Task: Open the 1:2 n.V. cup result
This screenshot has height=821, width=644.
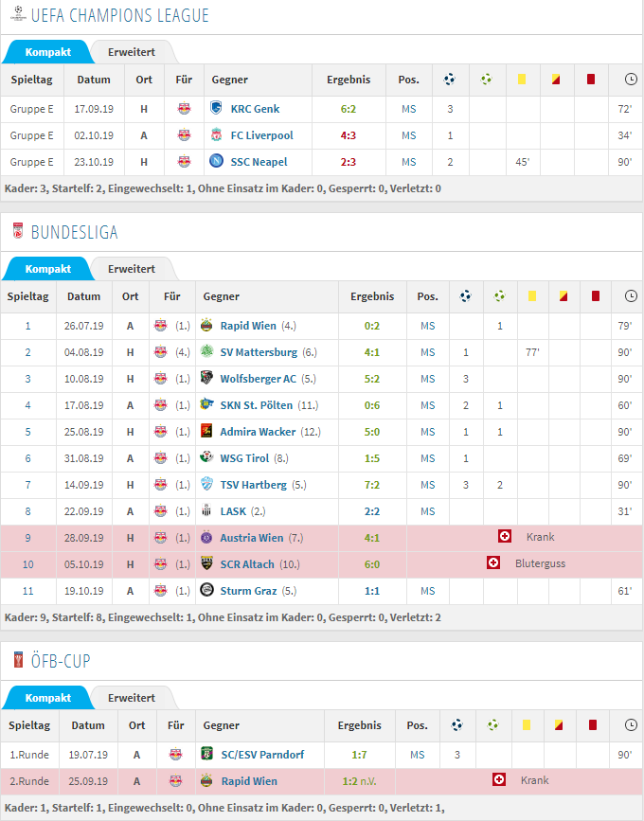Action: (x=359, y=781)
